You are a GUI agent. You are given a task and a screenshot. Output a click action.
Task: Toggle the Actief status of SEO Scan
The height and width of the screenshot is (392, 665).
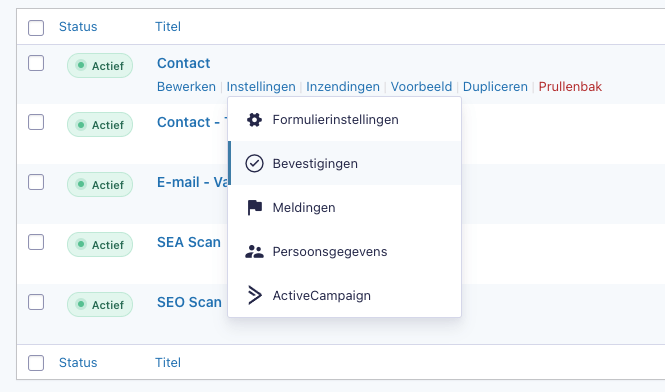(100, 305)
